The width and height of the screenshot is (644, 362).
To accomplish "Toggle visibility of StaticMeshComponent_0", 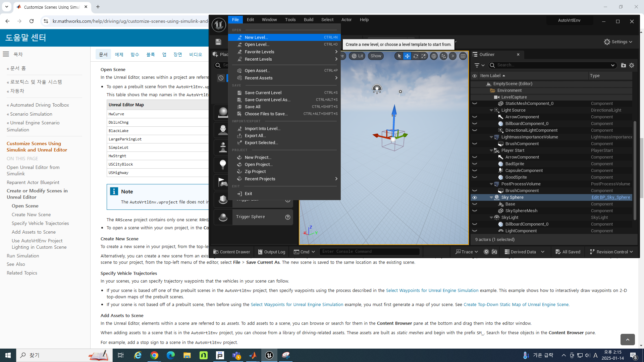I will (475, 104).
